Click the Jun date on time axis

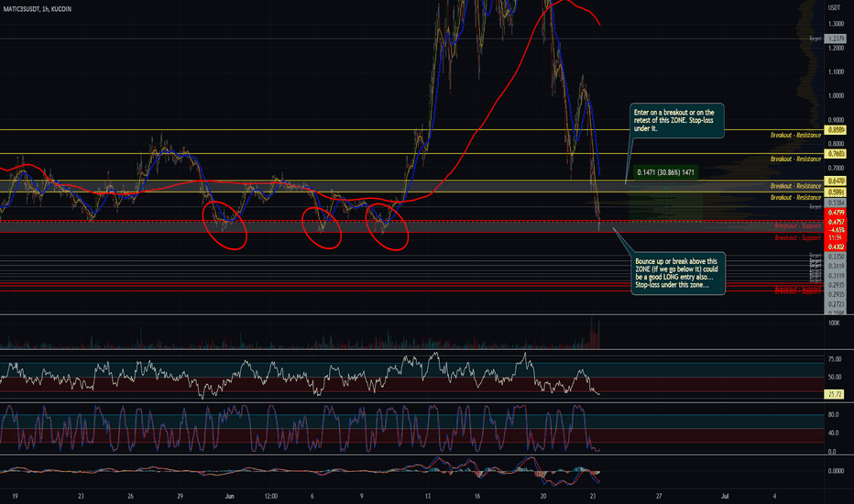pyautogui.click(x=229, y=497)
